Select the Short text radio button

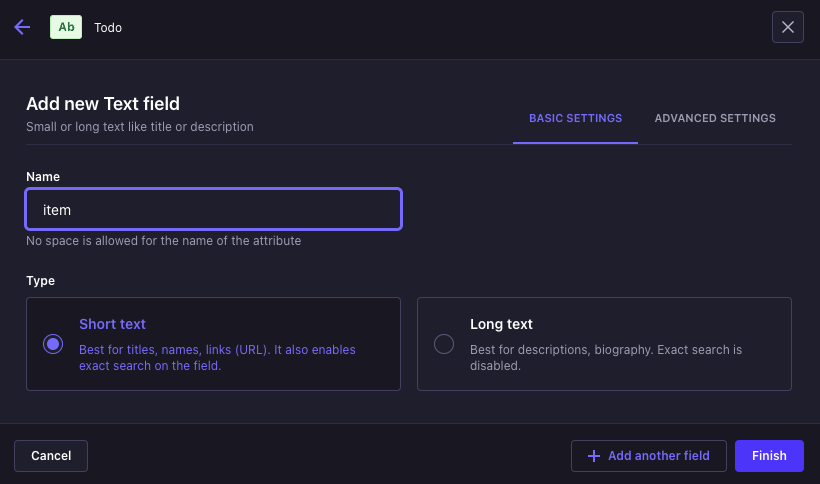(53, 344)
